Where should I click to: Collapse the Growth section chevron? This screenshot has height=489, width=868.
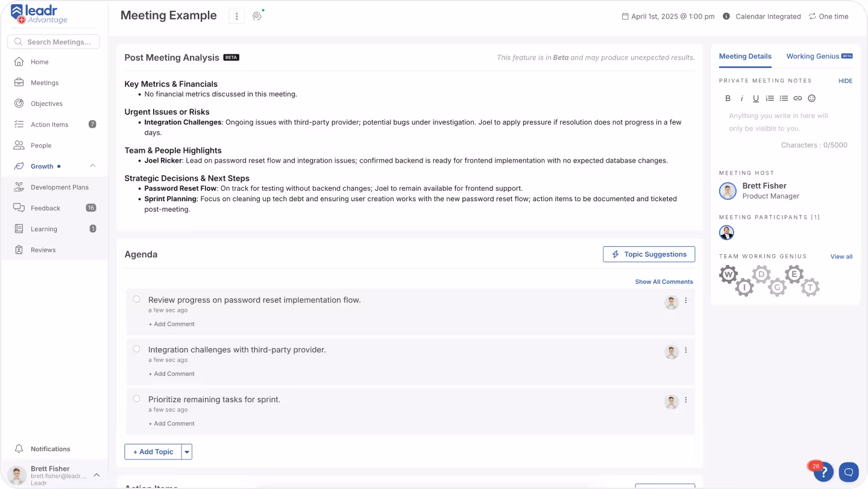(93, 166)
